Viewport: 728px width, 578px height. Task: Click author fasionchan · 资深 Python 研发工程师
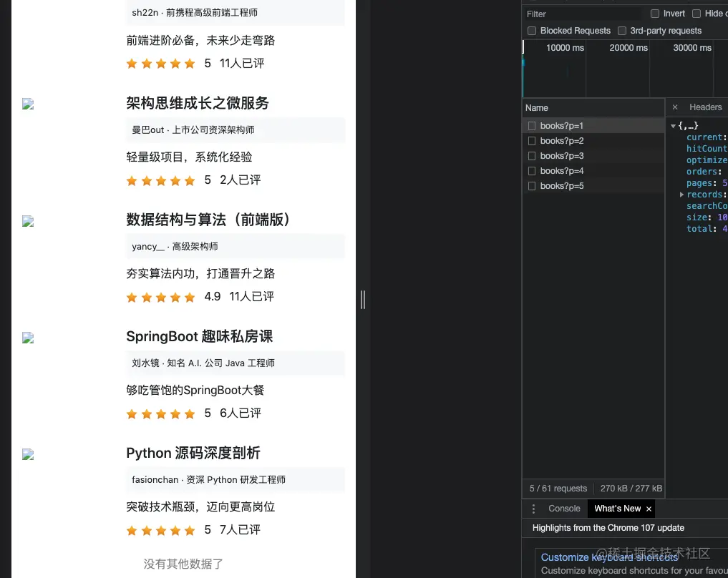[x=208, y=480]
